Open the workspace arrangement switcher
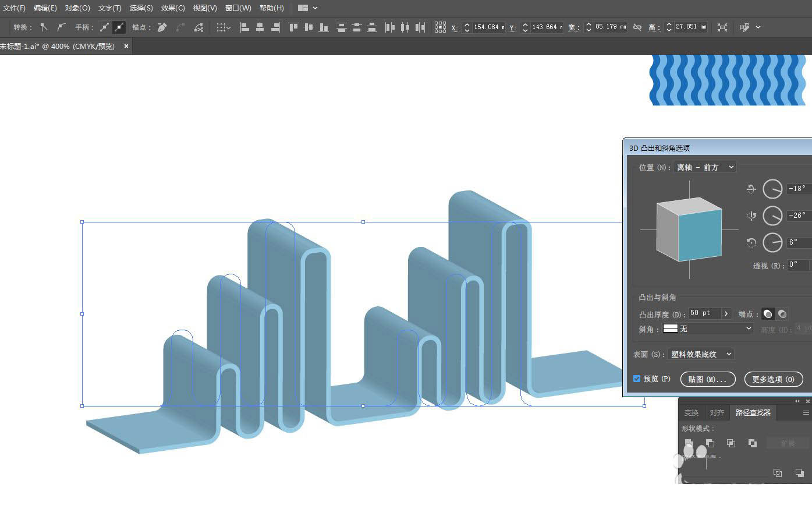 click(x=307, y=8)
